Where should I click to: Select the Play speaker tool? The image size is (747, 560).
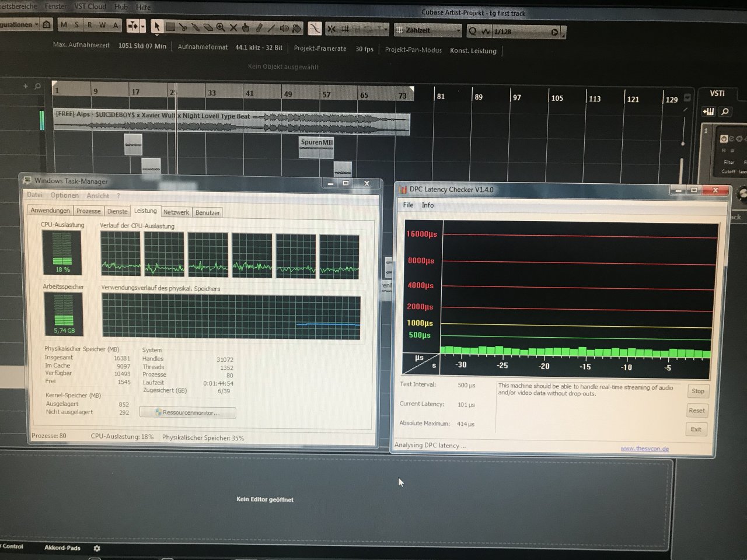coord(284,28)
